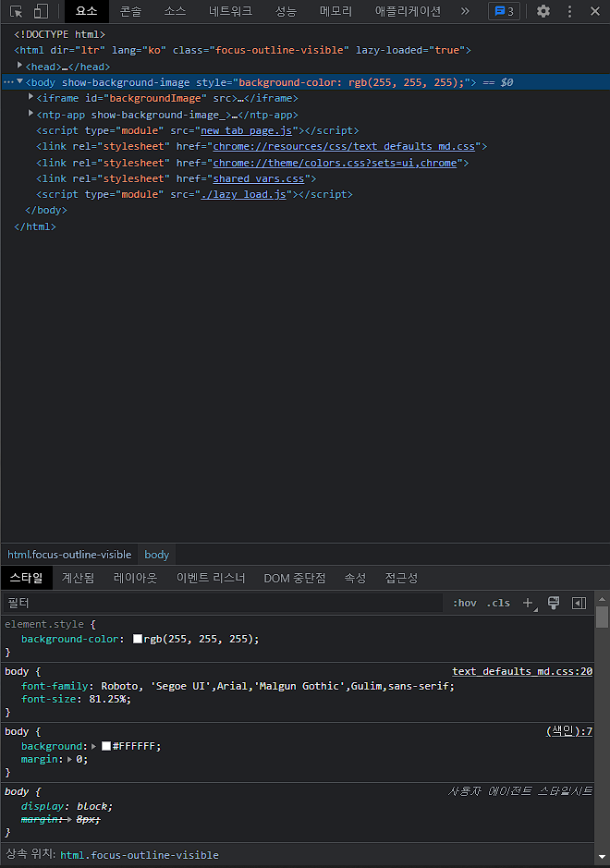
Task: Open the body row three-dot actions
Action: point(7,82)
